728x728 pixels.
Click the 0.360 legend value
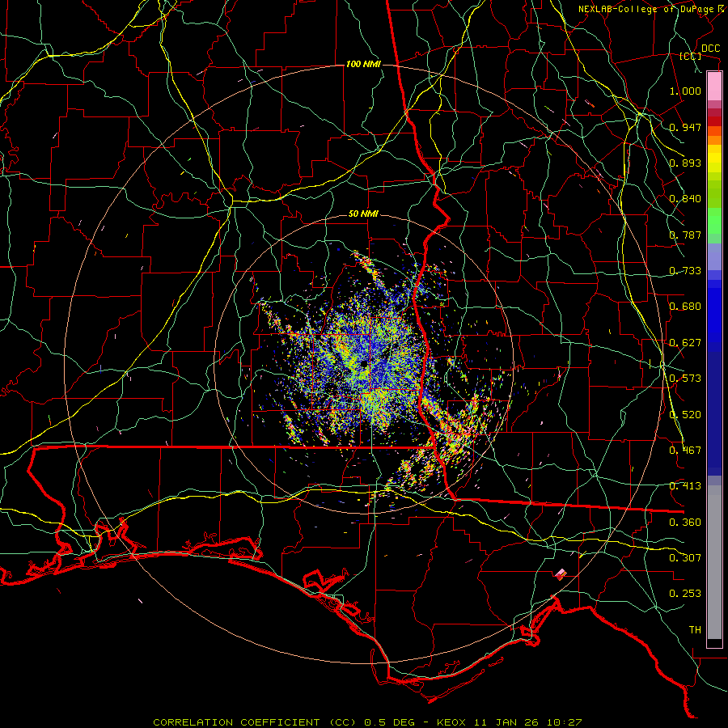point(685,523)
